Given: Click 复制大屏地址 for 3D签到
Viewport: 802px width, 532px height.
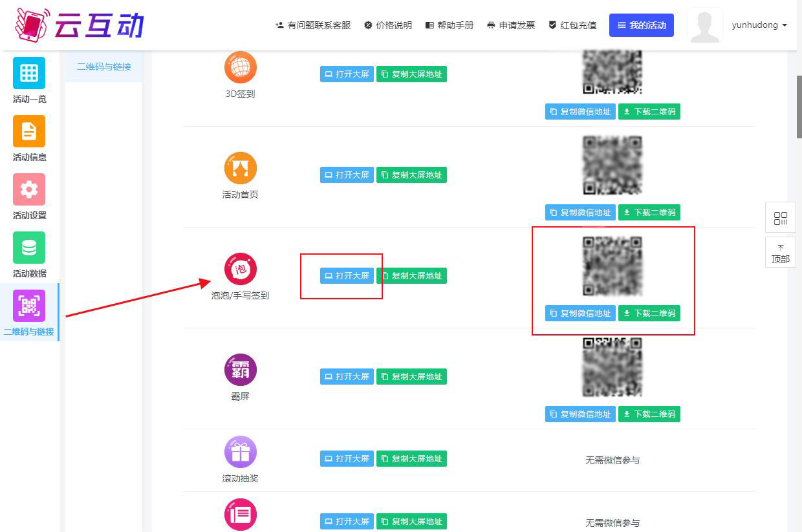Looking at the screenshot, I should click(411, 74).
